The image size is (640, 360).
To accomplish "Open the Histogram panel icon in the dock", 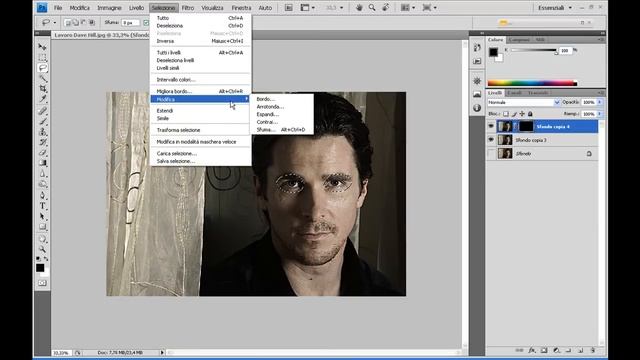I will [477, 94].
